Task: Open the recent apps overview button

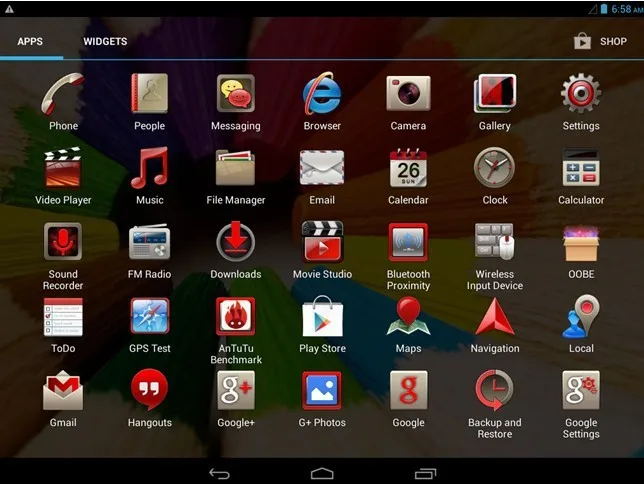Action: pyautogui.click(x=425, y=474)
